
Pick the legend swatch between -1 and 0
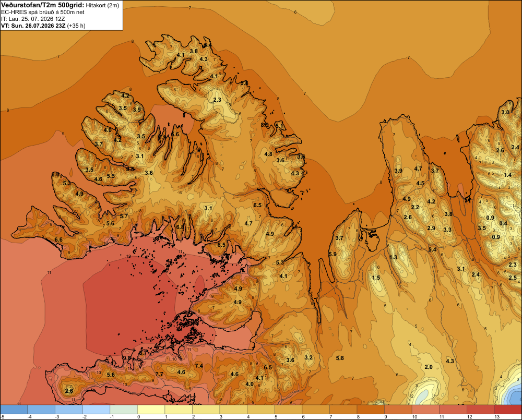pos(124,410)
